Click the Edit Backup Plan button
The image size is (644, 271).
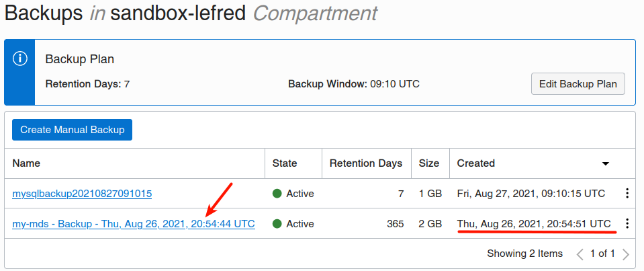tap(578, 84)
